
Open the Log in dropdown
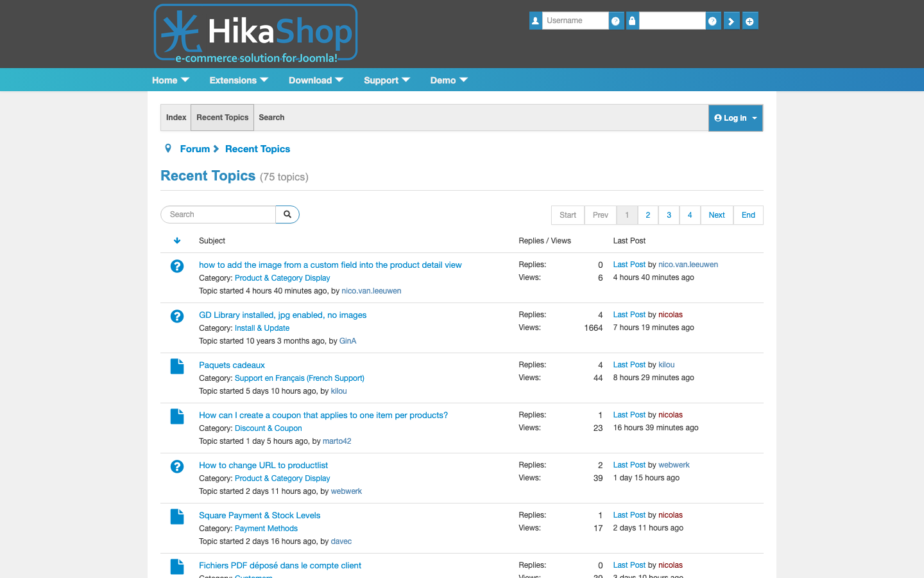[735, 118]
